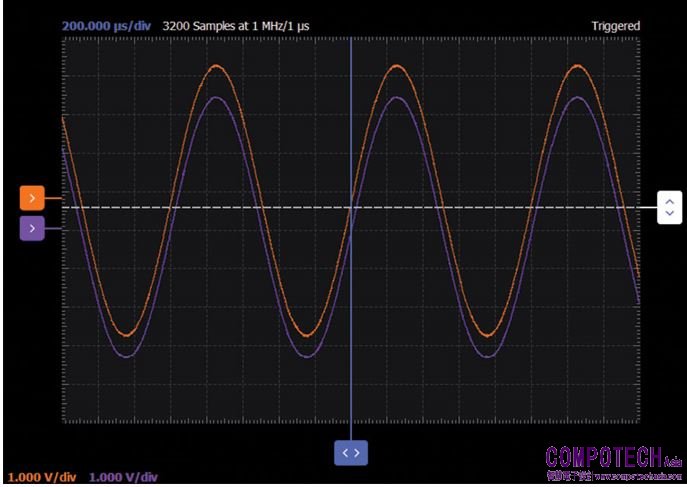
Task: Click the white dashed trigger level line
Action: 500,207
